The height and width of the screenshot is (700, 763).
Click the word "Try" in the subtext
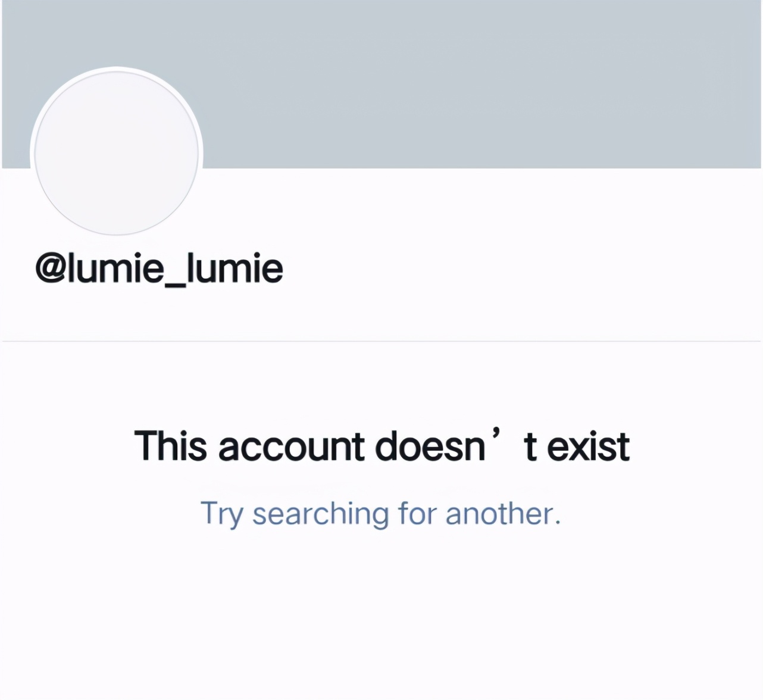[220, 514]
